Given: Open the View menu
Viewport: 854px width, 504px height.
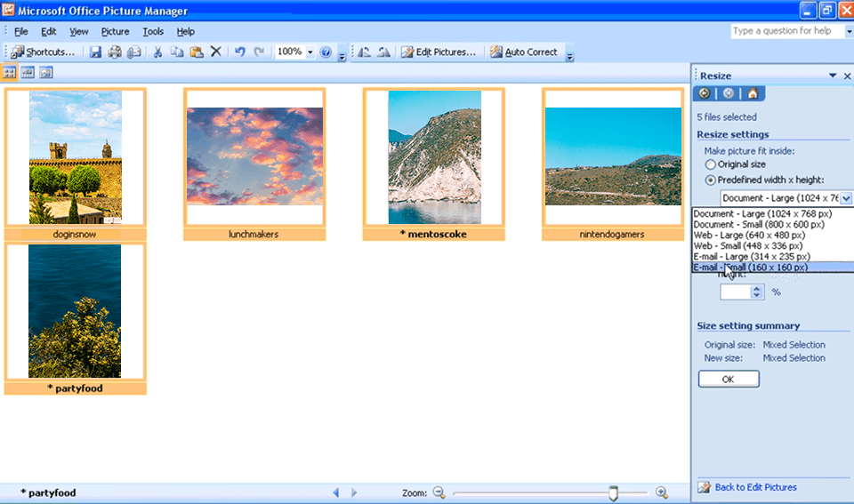Looking at the screenshot, I should [x=78, y=32].
